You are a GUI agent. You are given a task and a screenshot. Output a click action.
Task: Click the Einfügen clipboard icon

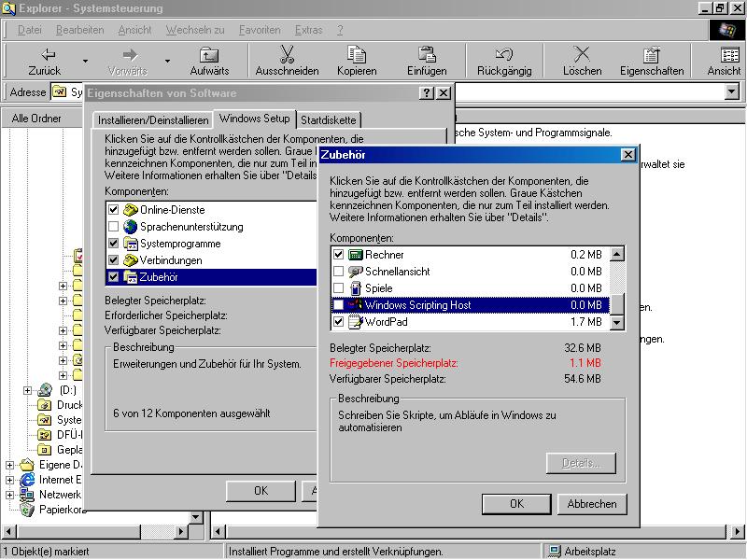click(427, 55)
